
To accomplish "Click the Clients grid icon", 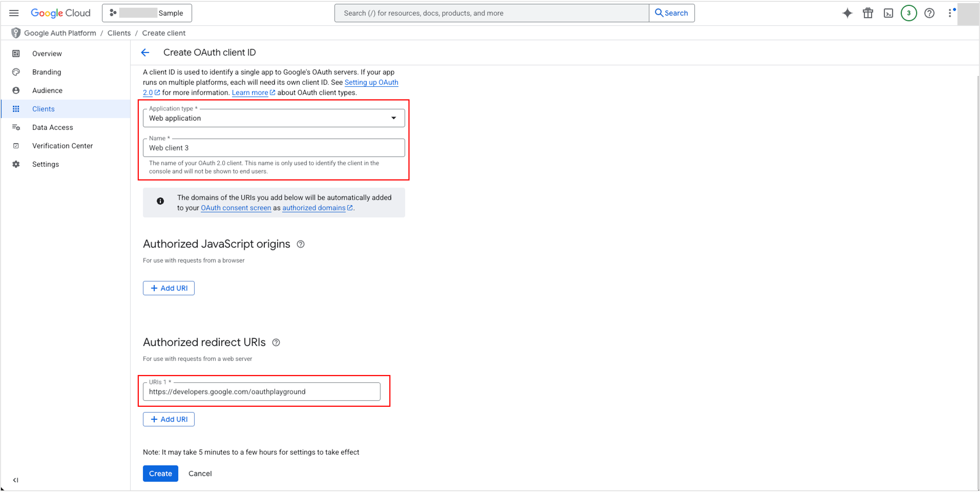I will 16,109.
